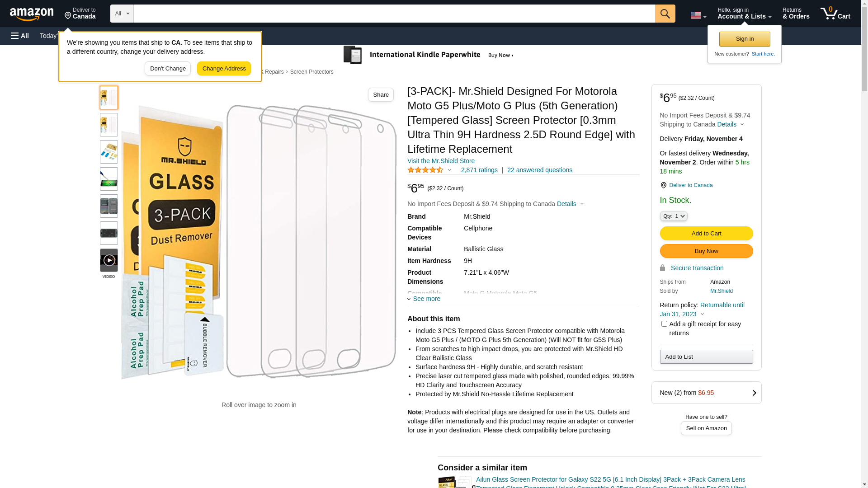Screen dimensions: 868x488
Task: Open the Qty quantity dropdown
Action: click(674, 216)
